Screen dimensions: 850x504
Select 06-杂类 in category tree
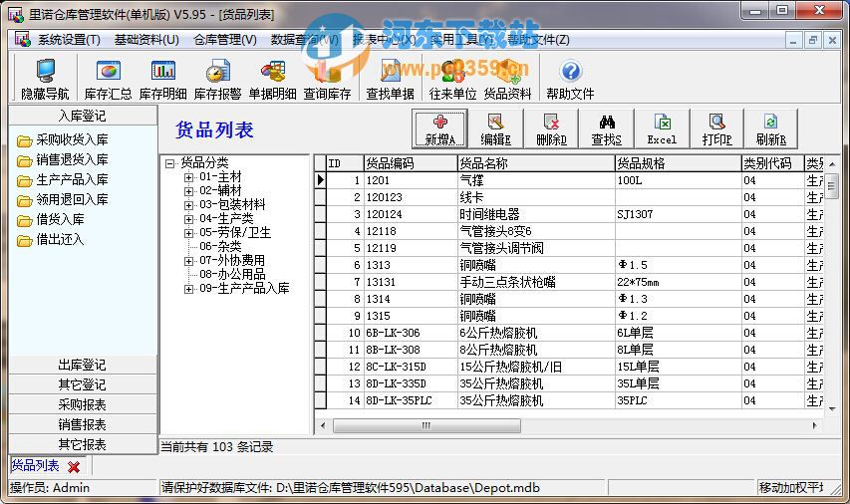click(x=220, y=247)
